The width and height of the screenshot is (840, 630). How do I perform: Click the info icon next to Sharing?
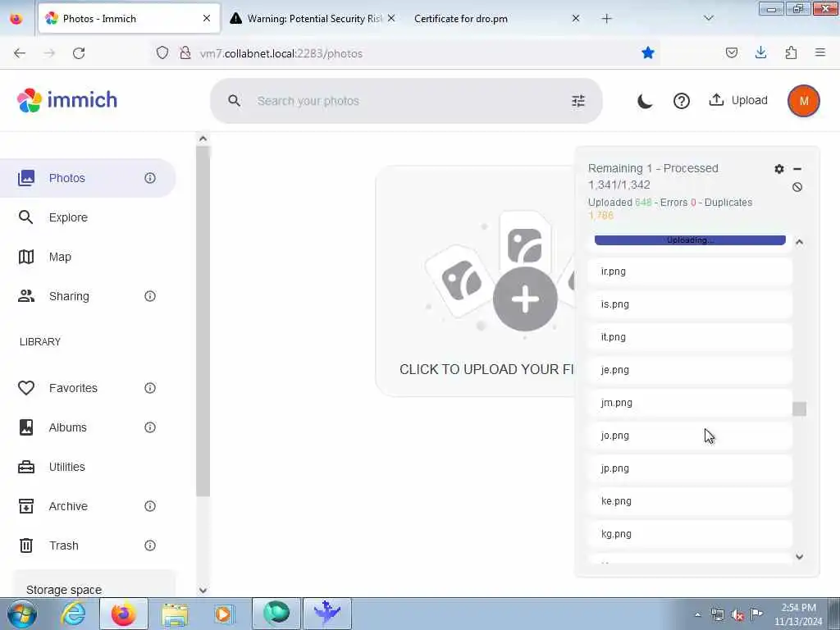[x=150, y=296]
